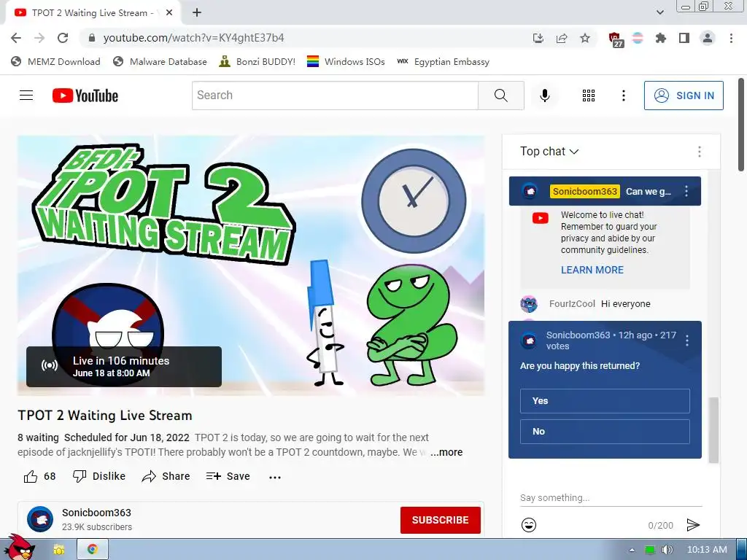The height and width of the screenshot is (560, 747).
Task: Click the install/download page icon in address bar
Action: tap(538, 38)
